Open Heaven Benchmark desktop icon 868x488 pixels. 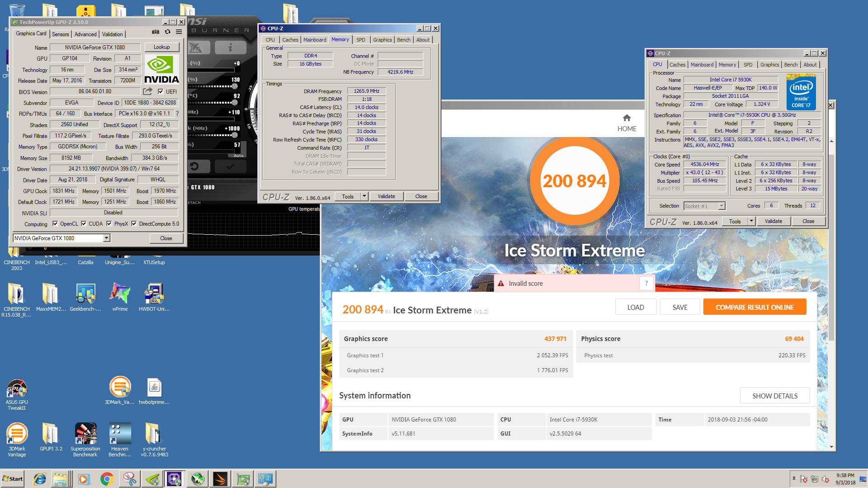(x=120, y=440)
